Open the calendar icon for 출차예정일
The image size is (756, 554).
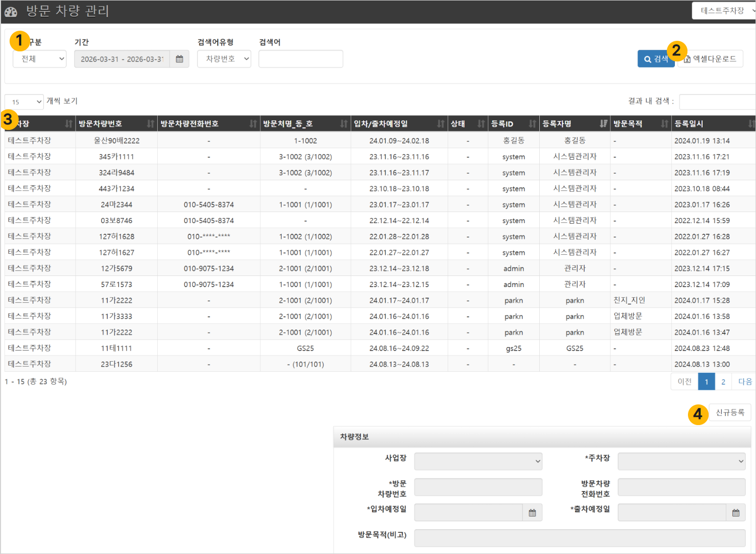(x=736, y=513)
